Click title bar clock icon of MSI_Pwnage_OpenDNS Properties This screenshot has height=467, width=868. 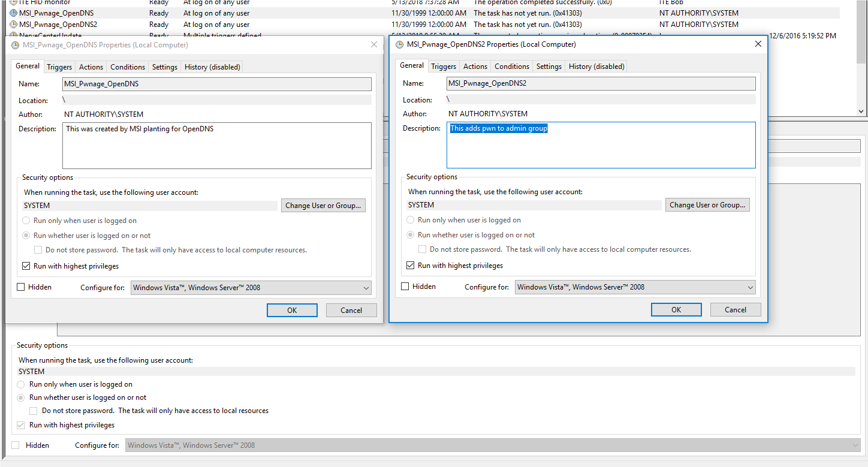[15, 45]
